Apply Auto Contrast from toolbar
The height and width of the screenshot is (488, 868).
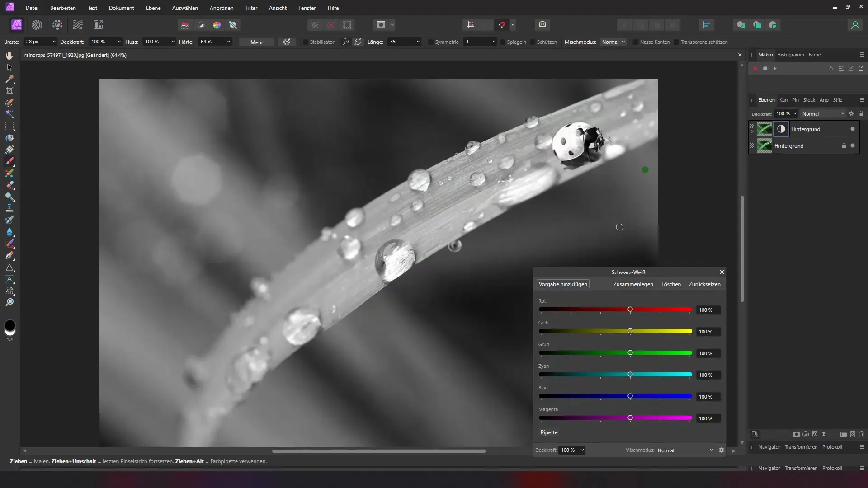tap(201, 25)
